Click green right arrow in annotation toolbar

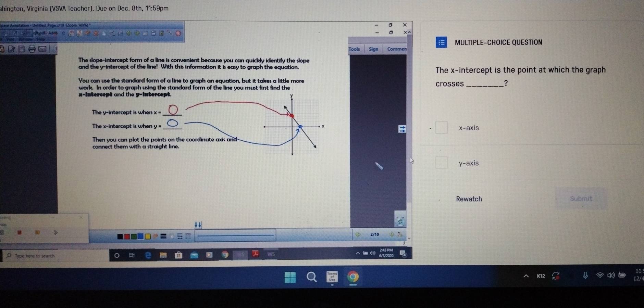pos(137,33)
